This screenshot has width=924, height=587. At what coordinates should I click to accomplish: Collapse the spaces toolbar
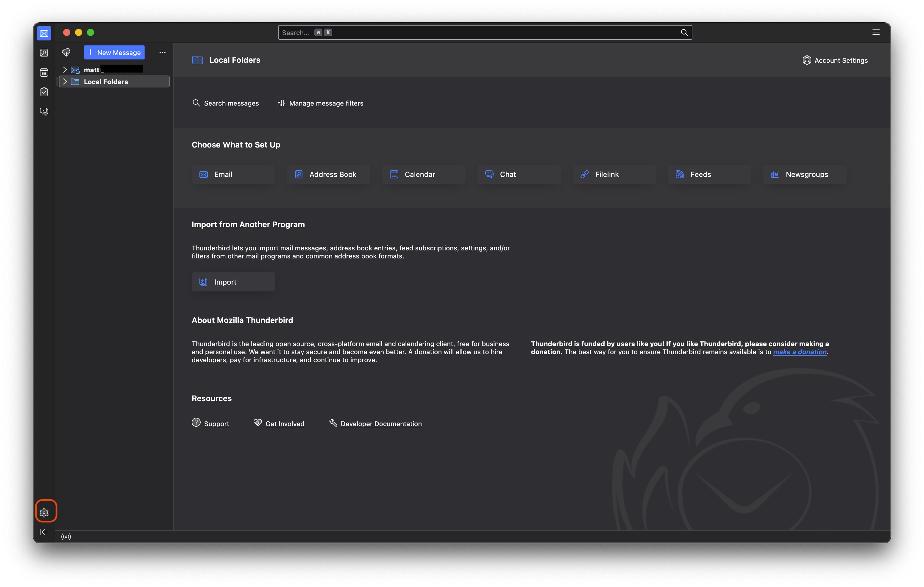[44, 532]
